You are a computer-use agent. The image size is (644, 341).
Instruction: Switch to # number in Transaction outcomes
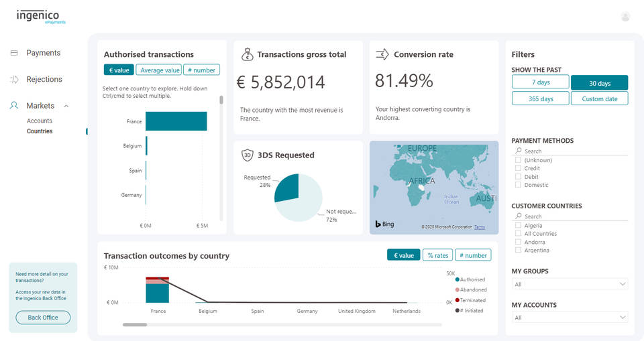click(x=473, y=255)
